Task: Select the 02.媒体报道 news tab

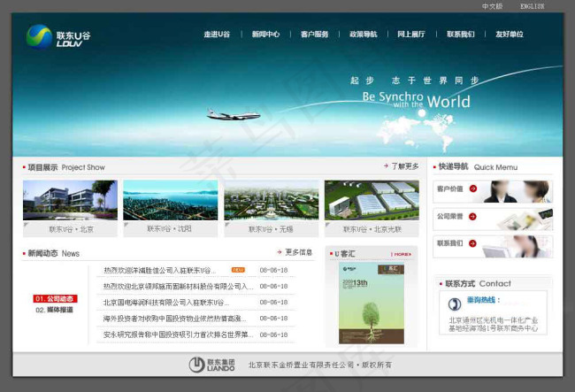Action: (54, 310)
